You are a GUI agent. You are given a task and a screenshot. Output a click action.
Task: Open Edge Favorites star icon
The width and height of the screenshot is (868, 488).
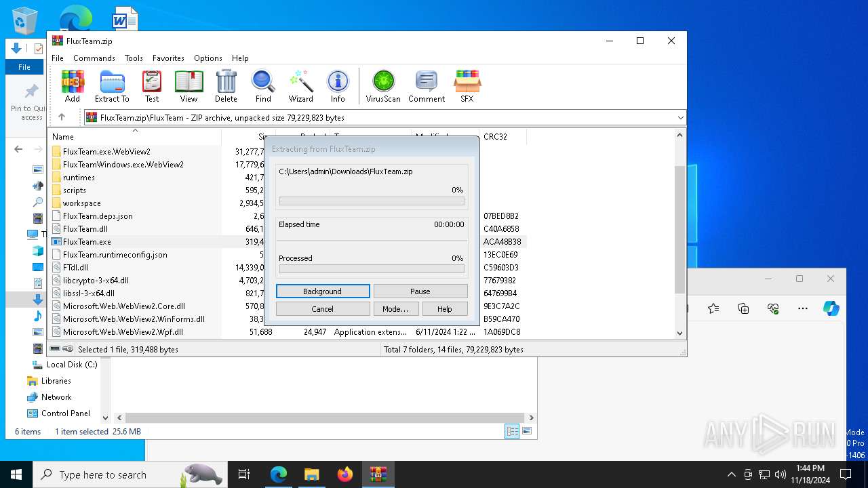(713, 308)
